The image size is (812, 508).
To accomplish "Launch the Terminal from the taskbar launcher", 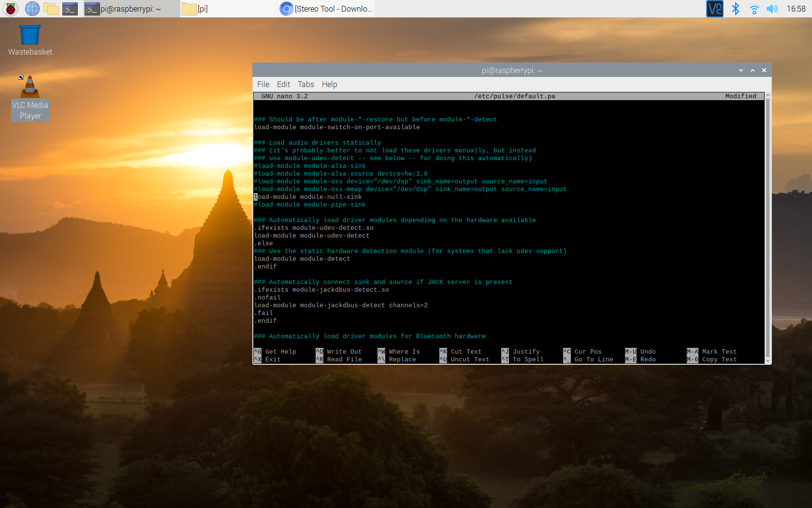I will coord(70,9).
